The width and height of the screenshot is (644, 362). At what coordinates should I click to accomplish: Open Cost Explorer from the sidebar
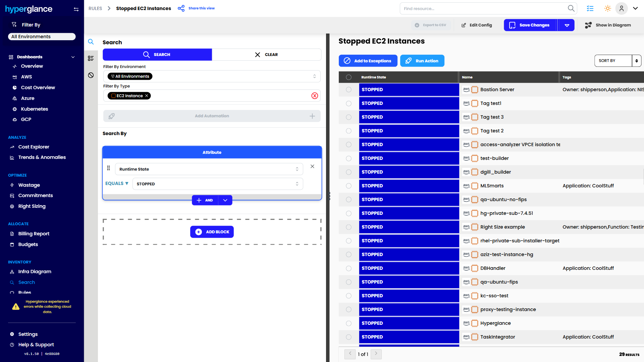click(x=34, y=147)
